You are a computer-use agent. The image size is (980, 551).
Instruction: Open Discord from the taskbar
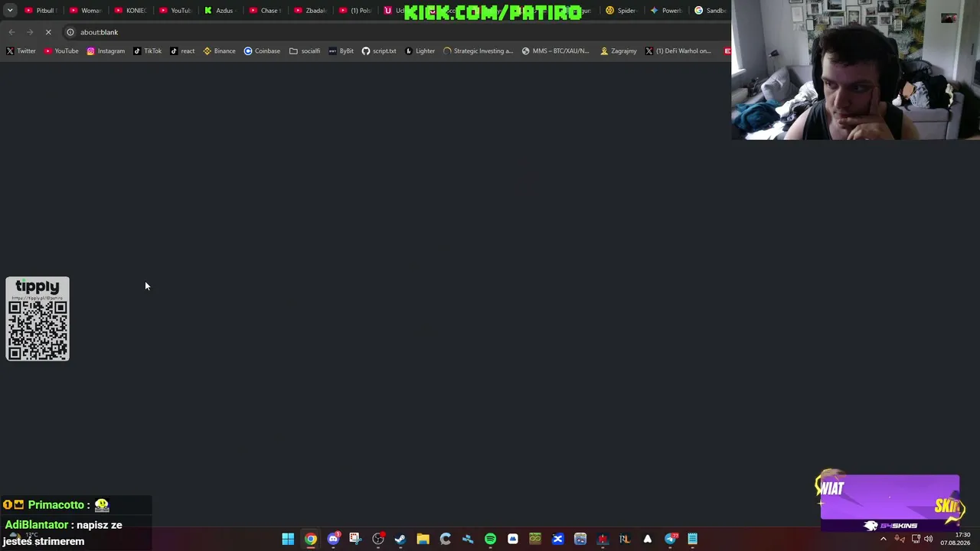coord(333,539)
